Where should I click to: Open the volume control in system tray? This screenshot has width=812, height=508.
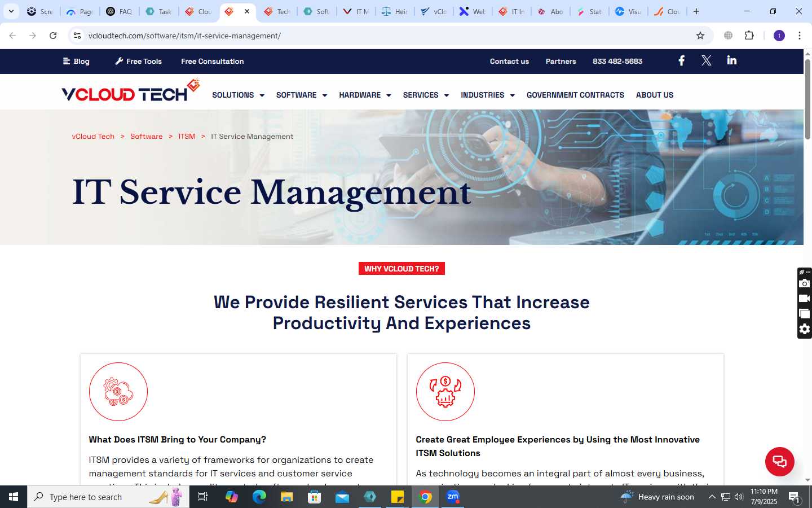pos(739,497)
